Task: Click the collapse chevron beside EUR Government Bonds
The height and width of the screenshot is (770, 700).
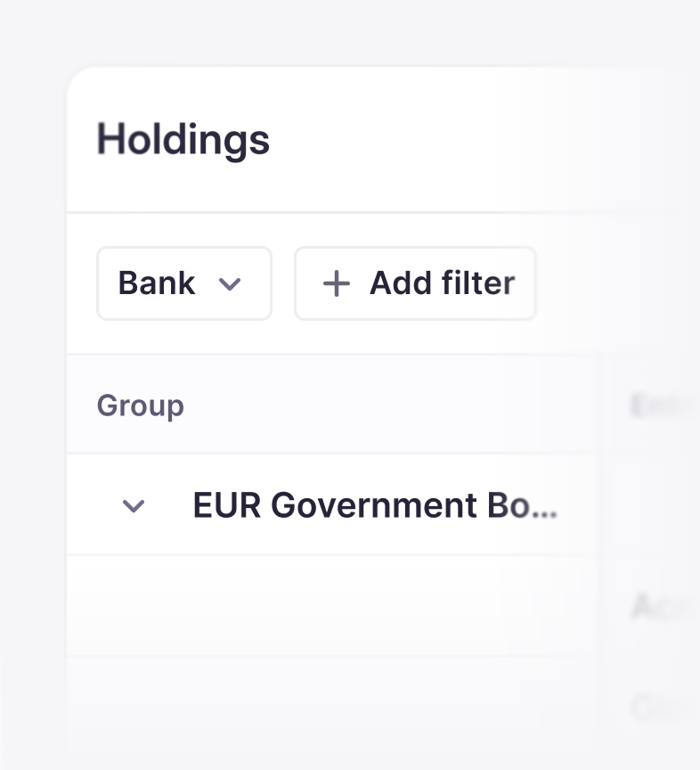Action: click(x=134, y=505)
